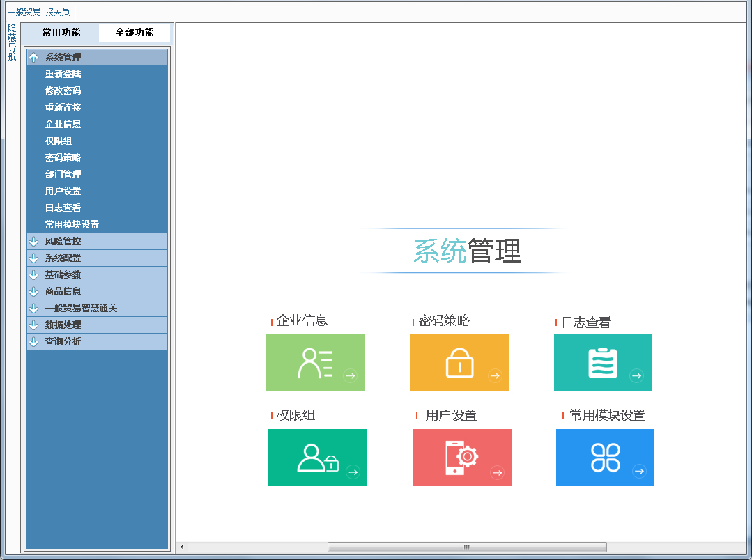Expand the 系统配置 sidebar group
Viewport: 752px width, 560px height.
97,258
